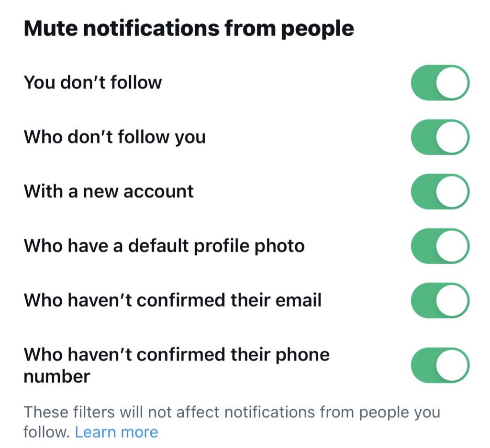Click green track of phone number toggle

click(x=423, y=365)
